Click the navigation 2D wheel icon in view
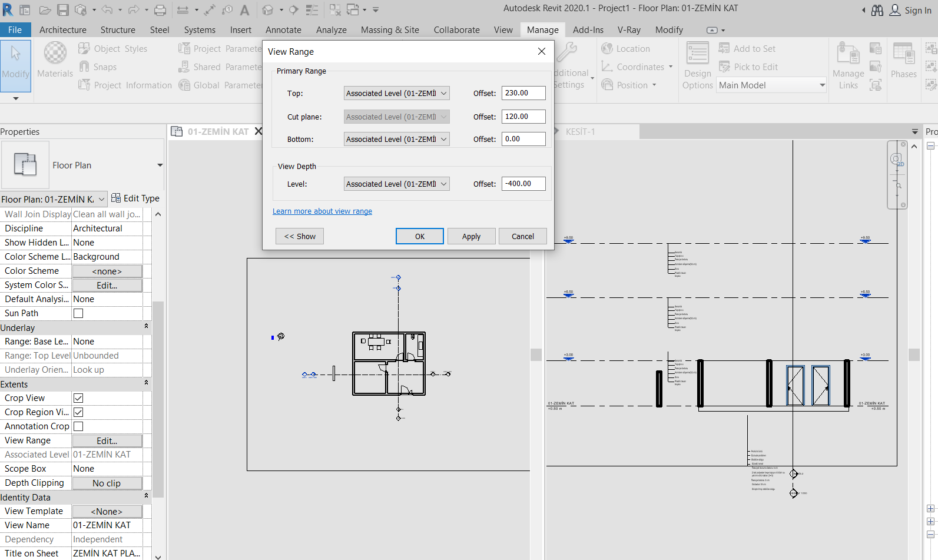Screen dimensions: 938x560 point(897,160)
